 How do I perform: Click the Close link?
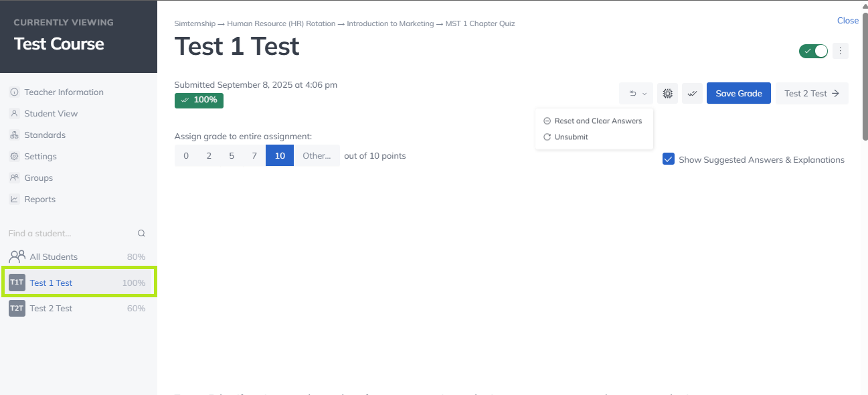pyautogui.click(x=847, y=21)
